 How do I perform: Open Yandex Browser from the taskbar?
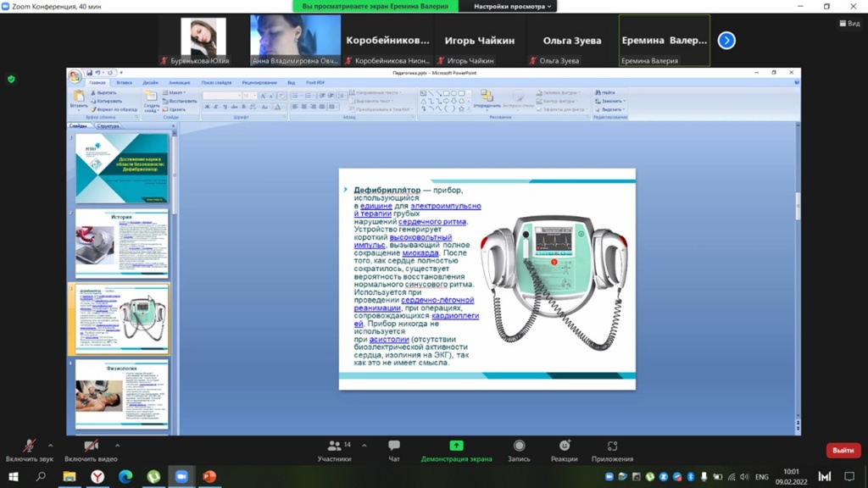pos(97,477)
